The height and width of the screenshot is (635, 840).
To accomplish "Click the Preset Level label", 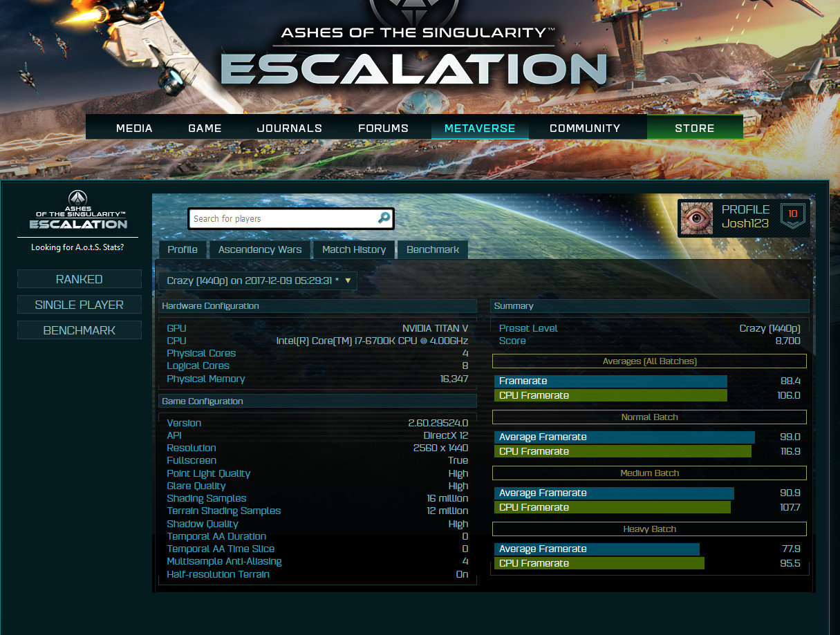I will (x=528, y=328).
